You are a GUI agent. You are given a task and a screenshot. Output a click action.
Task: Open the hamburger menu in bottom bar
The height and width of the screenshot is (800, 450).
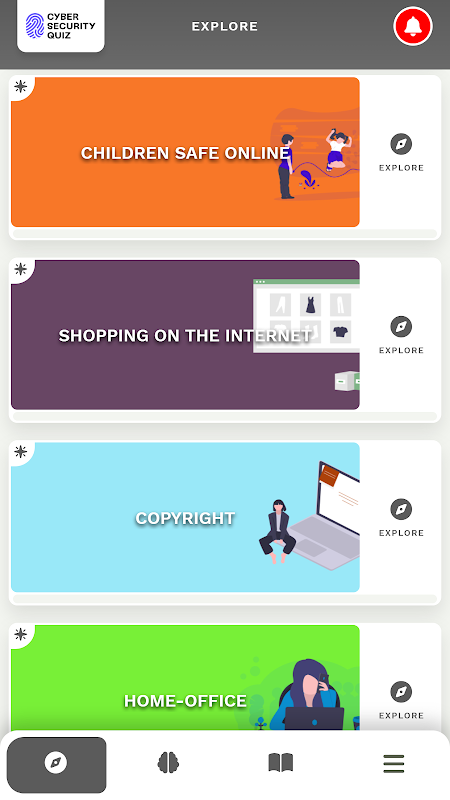coord(393,764)
